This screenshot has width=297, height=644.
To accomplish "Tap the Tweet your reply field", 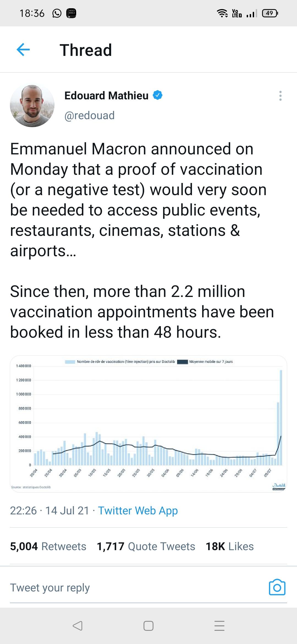I will click(x=135, y=588).
